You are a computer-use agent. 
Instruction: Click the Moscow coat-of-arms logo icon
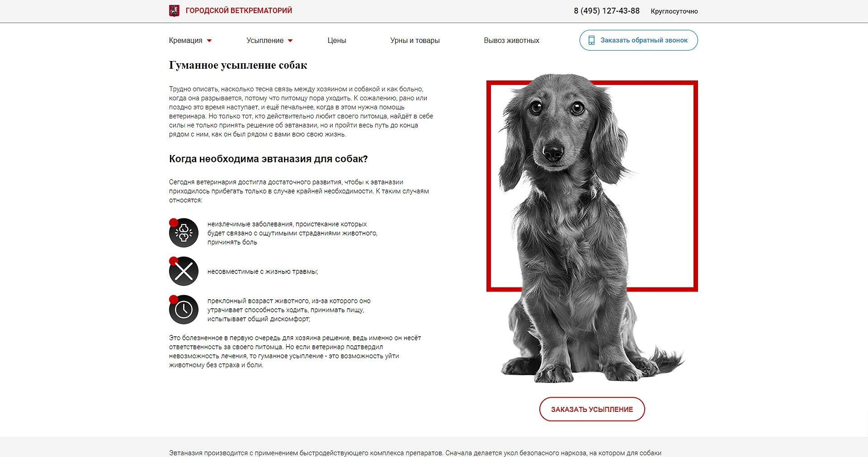click(174, 11)
